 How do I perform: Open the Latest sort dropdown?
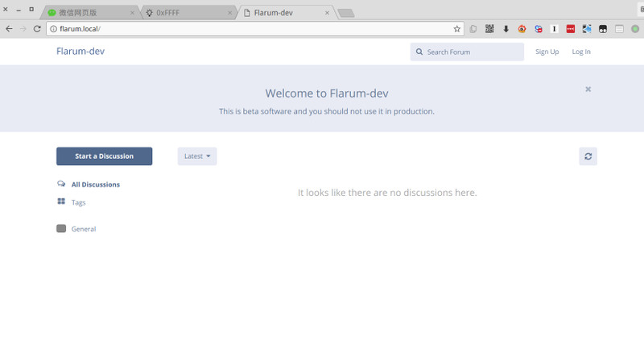pos(197,156)
